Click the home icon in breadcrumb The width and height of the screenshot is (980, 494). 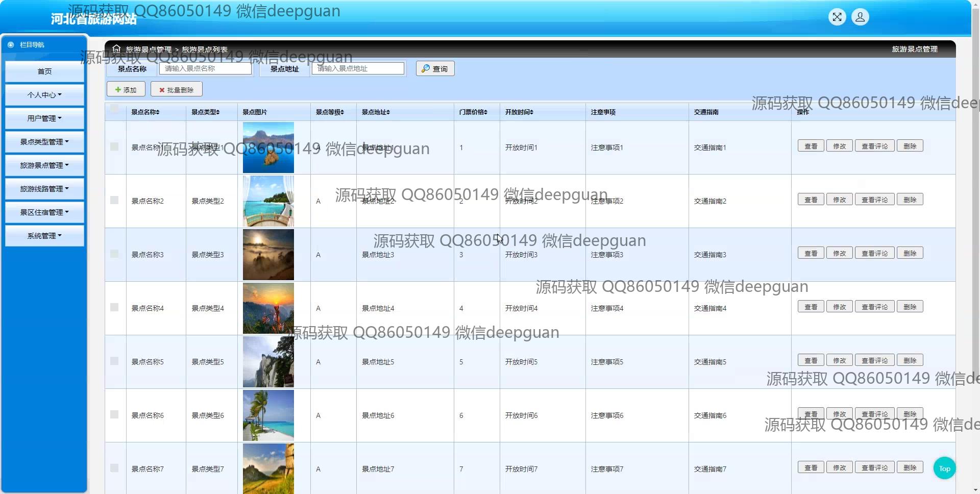click(116, 49)
